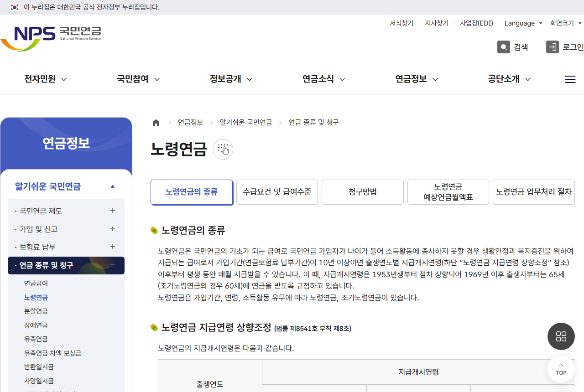Click the Korean flag icon

[15, 7]
